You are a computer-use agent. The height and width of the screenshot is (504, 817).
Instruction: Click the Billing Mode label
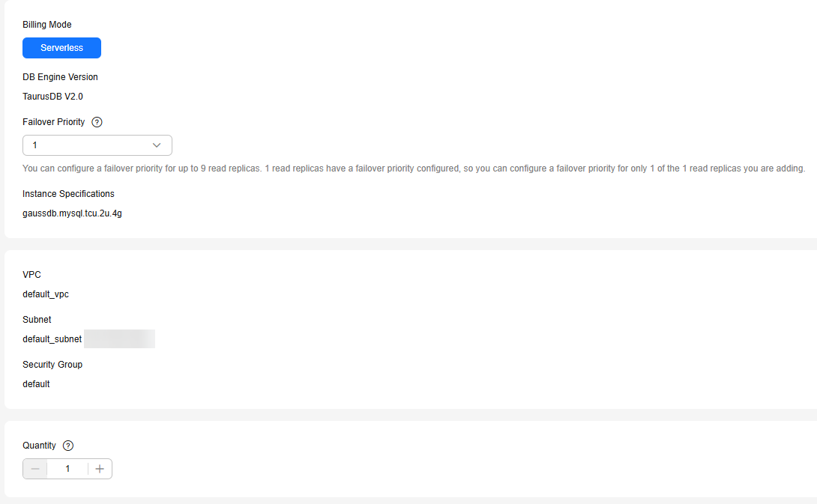[47, 25]
